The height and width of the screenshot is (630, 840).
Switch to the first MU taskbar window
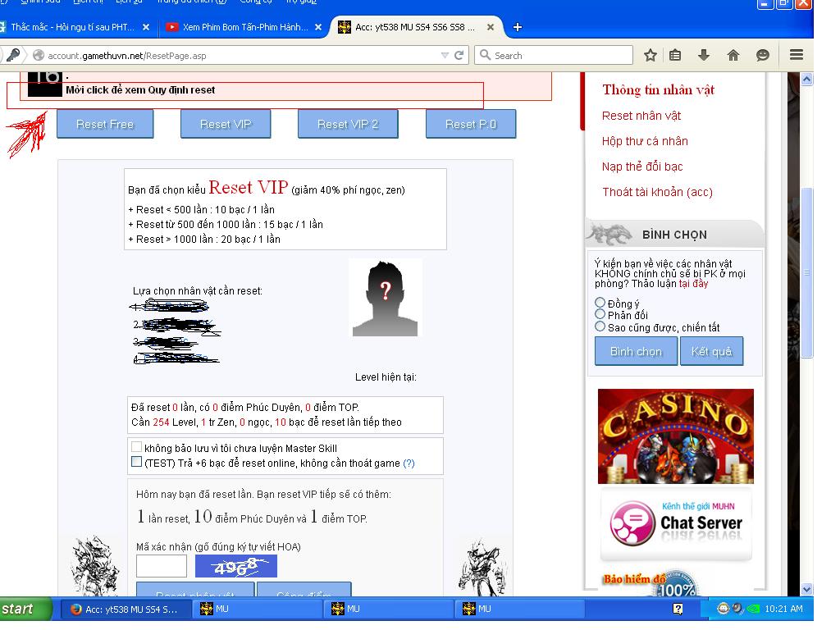pos(258,609)
